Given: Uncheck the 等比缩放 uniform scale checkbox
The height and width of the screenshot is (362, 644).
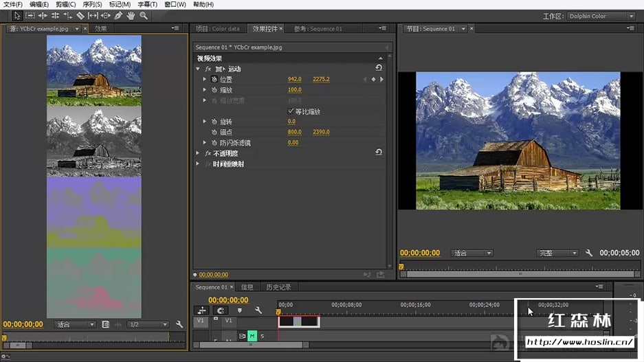Looking at the screenshot, I should tap(290, 111).
